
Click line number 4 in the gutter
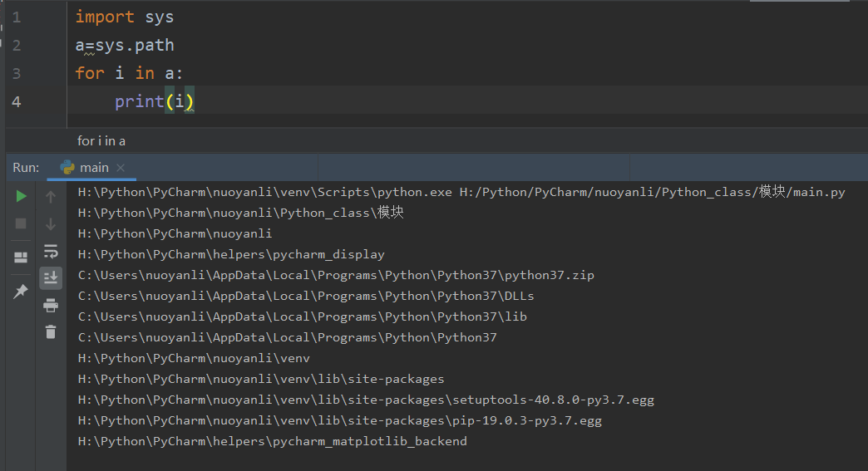pos(17,101)
